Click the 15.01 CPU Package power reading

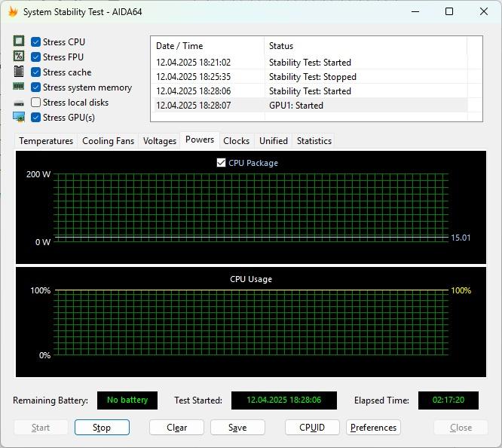(x=461, y=238)
